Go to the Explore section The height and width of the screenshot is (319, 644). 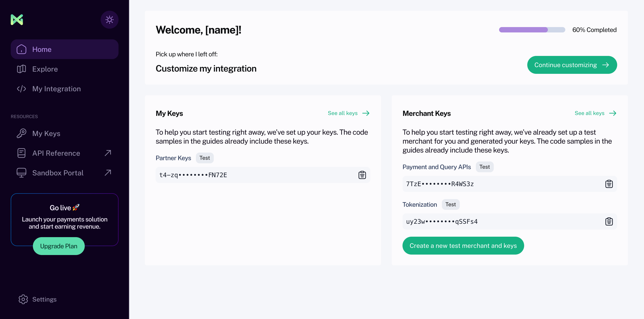(64, 69)
